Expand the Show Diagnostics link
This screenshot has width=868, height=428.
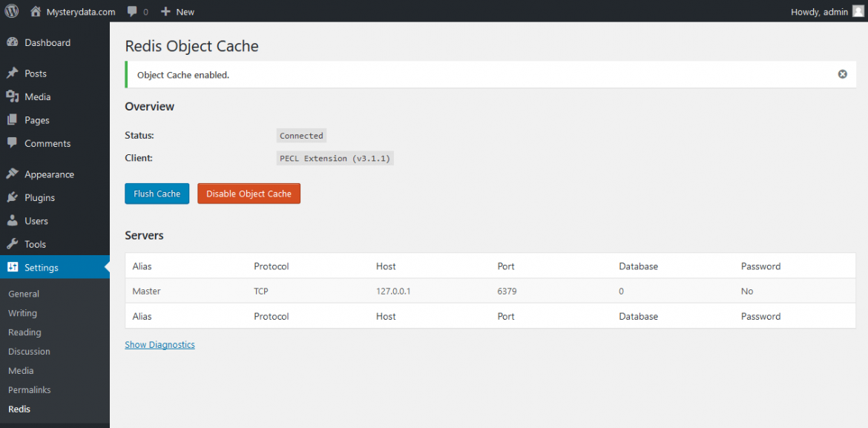click(x=160, y=345)
